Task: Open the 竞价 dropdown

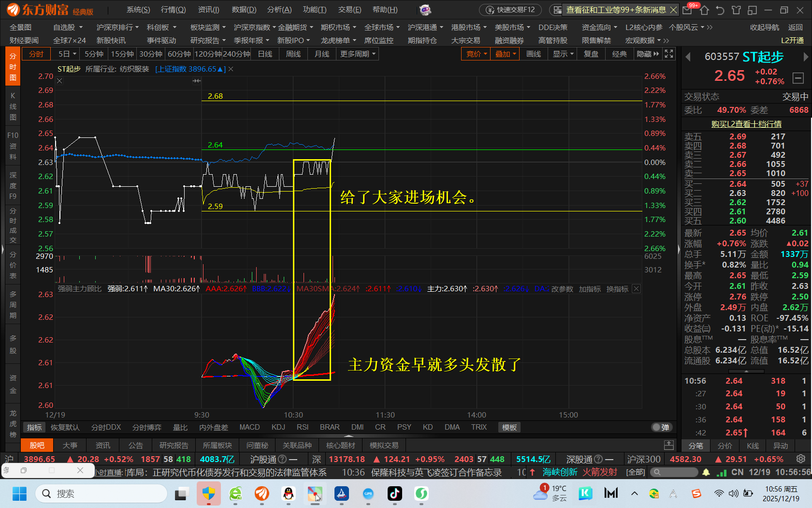Action: 476,54
